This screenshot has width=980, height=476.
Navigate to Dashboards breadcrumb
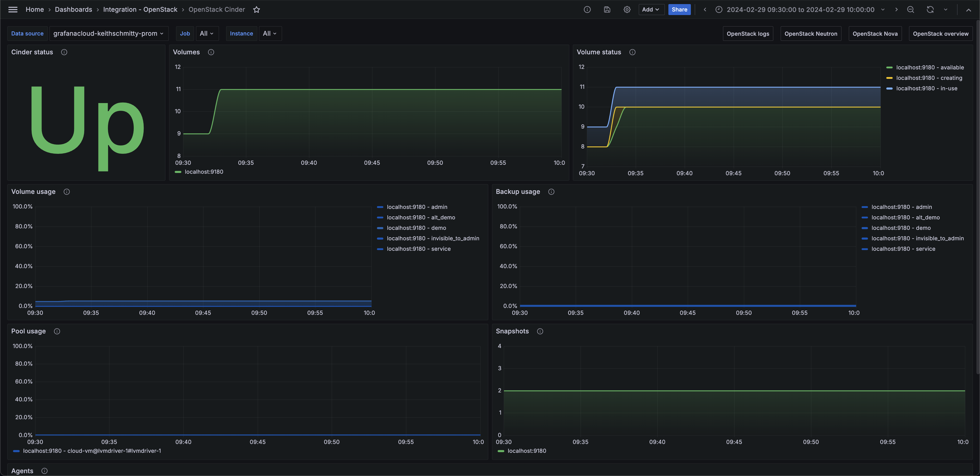point(73,9)
